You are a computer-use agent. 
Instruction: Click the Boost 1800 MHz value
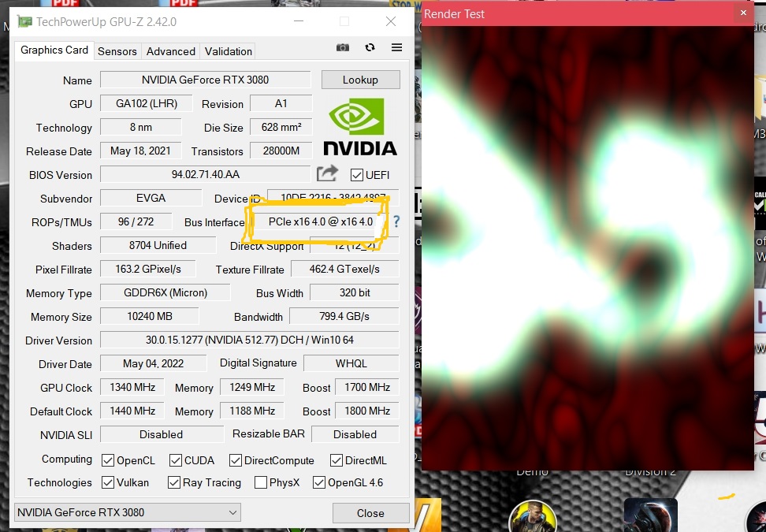click(x=367, y=411)
